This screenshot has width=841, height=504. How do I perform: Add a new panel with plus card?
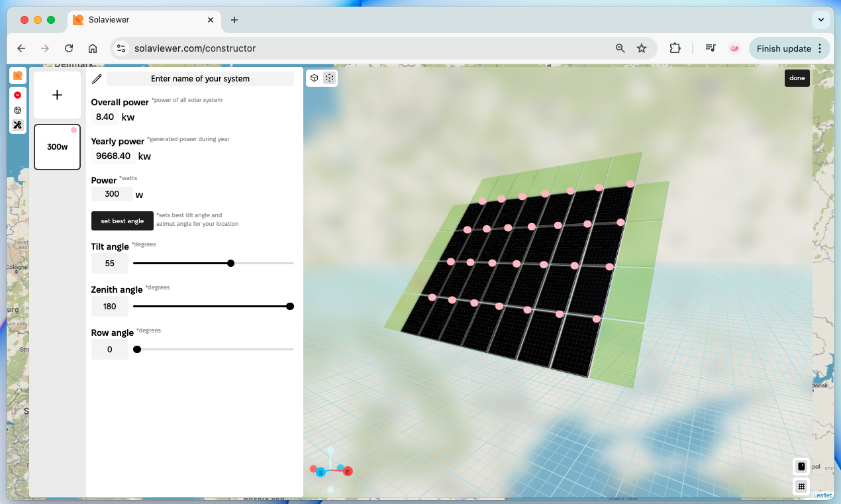click(57, 95)
